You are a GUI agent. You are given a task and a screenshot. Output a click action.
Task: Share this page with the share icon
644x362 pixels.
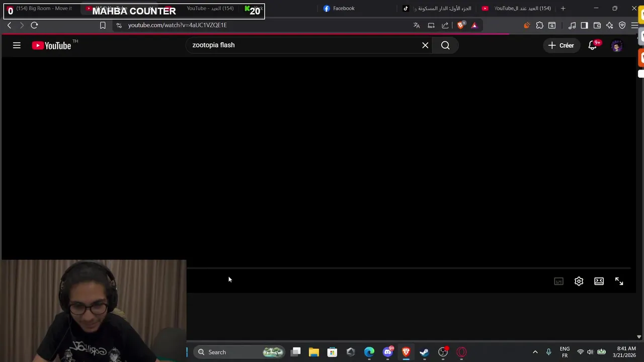(x=445, y=25)
